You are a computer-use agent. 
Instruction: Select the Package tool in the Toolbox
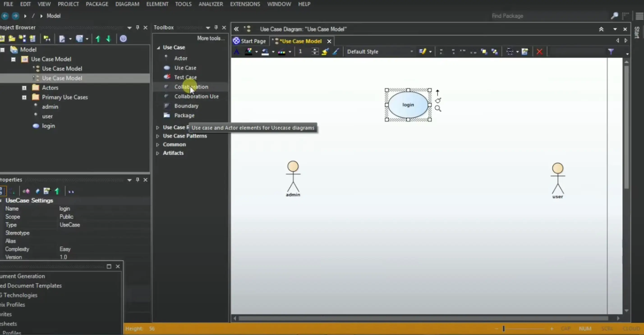[x=184, y=115]
